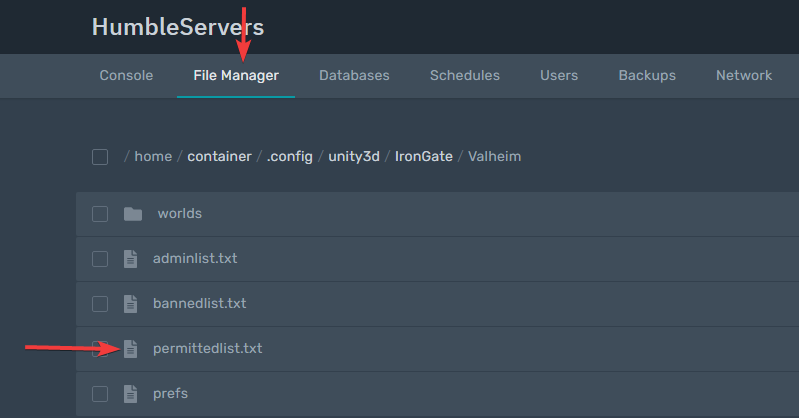Open the permittedlist.txt file name
Image resolution: width=799 pixels, height=418 pixels.
(207, 349)
